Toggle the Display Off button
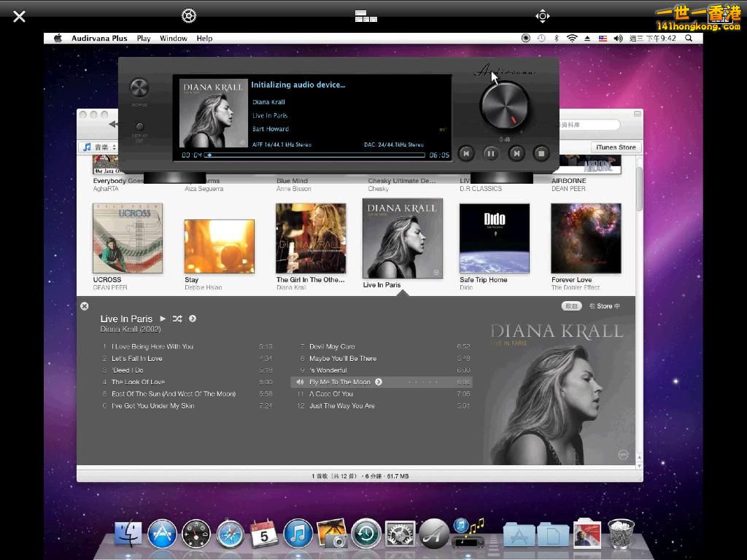The height and width of the screenshot is (560, 747). (x=139, y=127)
